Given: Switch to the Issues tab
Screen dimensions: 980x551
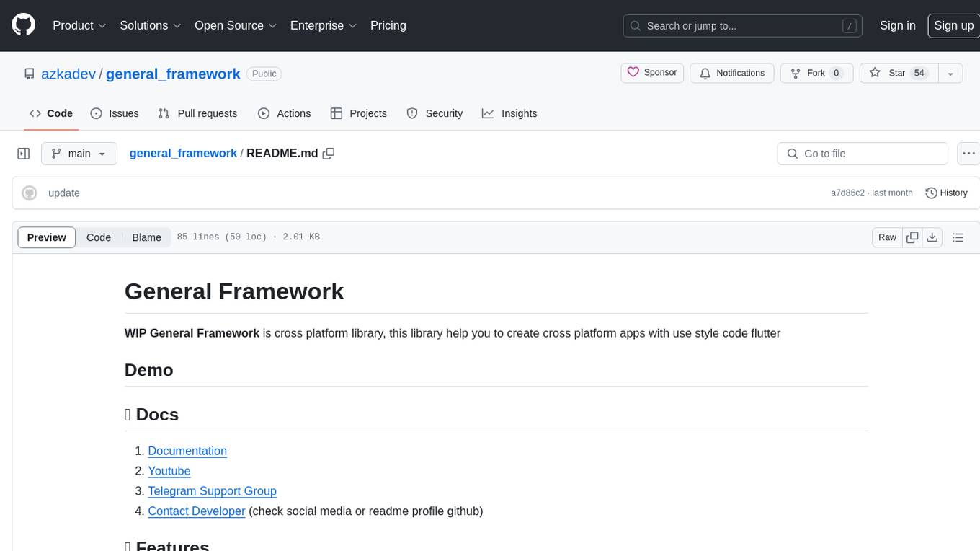Looking at the screenshot, I should click(x=115, y=113).
